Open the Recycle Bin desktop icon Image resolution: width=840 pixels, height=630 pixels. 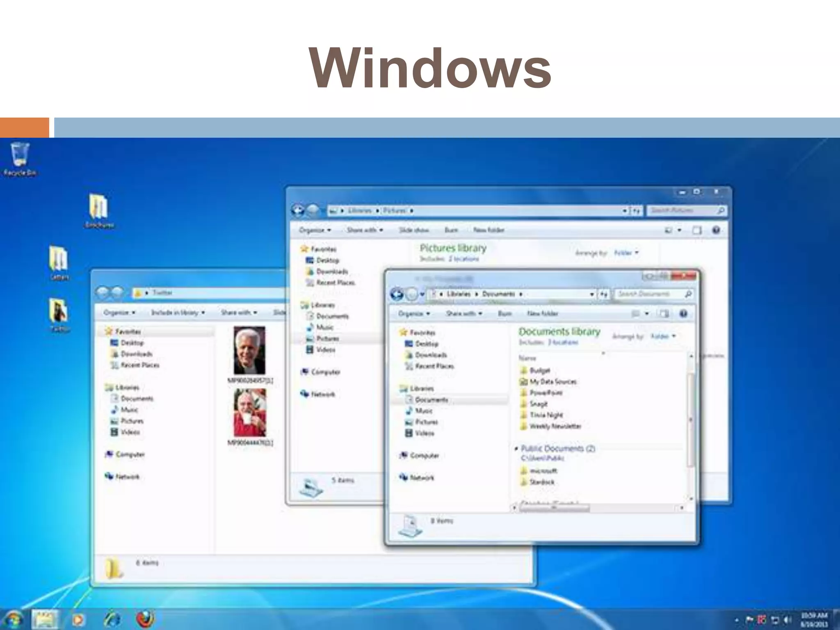click(x=20, y=159)
